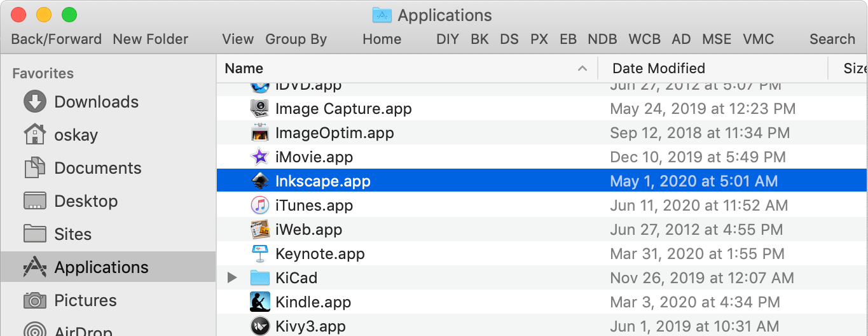The width and height of the screenshot is (868, 336).
Task: Click date Mar 31, 2020 at 1:55 PM
Action: [x=697, y=254]
